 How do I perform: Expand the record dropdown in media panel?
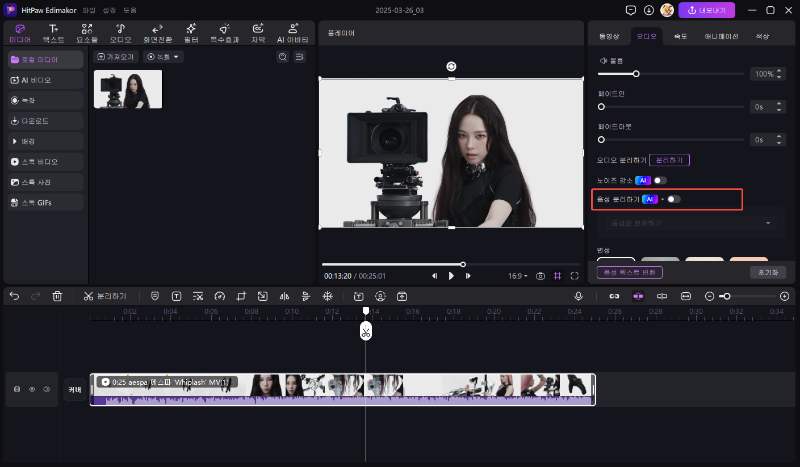tap(165, 57)
